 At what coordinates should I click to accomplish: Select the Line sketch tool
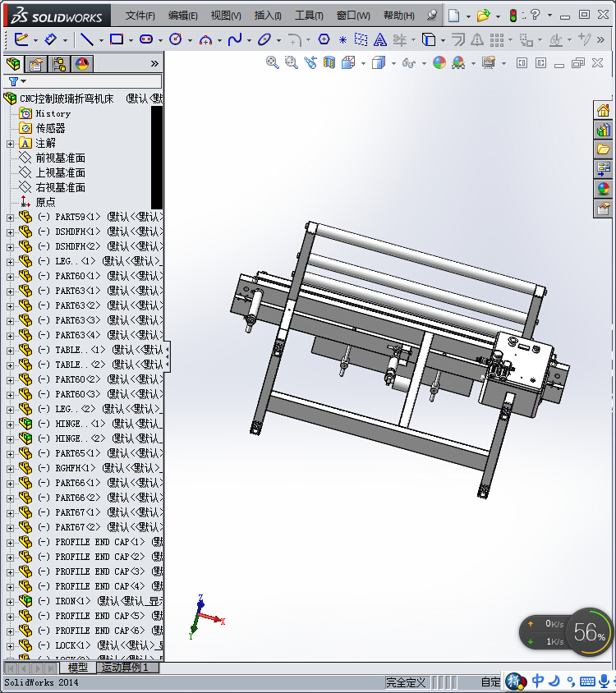pyautogui.click(x=86, y=39)
